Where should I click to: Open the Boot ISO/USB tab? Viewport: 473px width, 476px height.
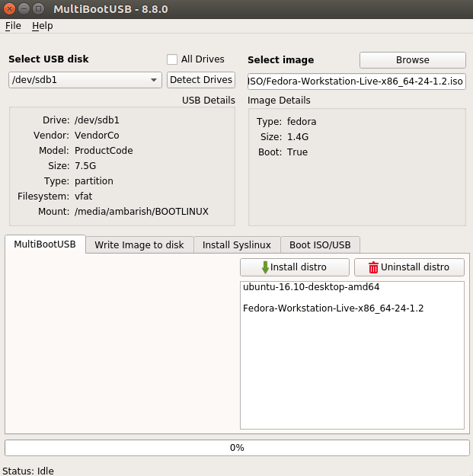tap(320, 244)
